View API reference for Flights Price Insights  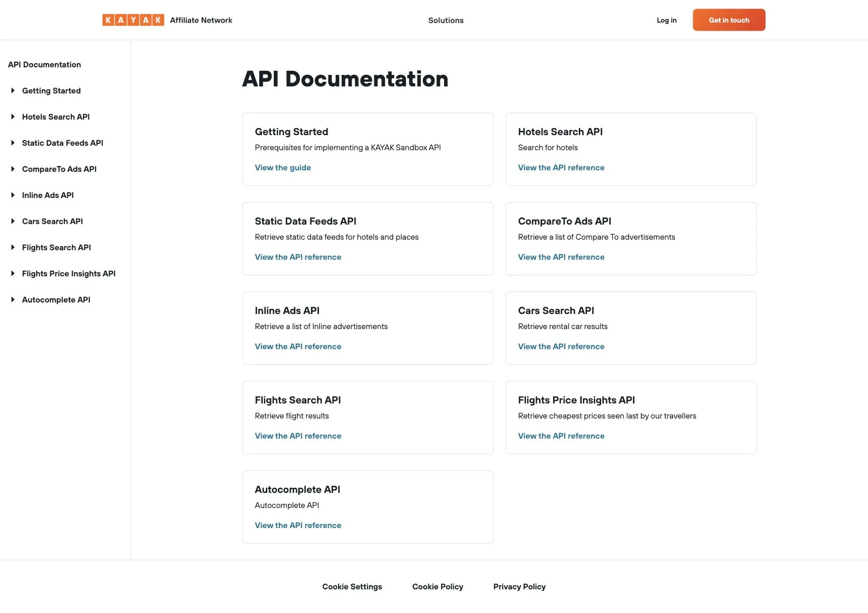tap(561, 436)
